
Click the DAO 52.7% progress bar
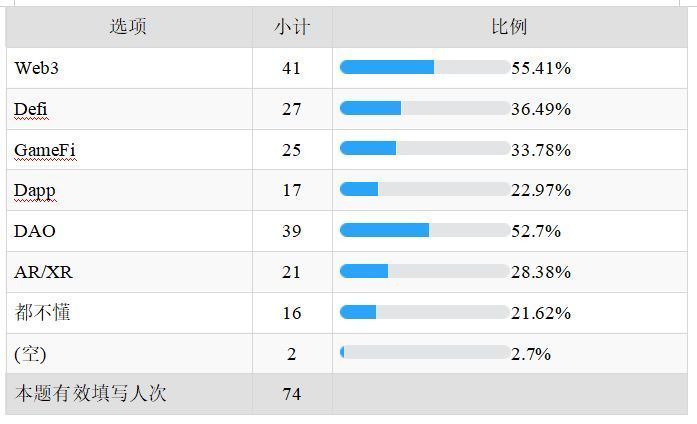424,231
